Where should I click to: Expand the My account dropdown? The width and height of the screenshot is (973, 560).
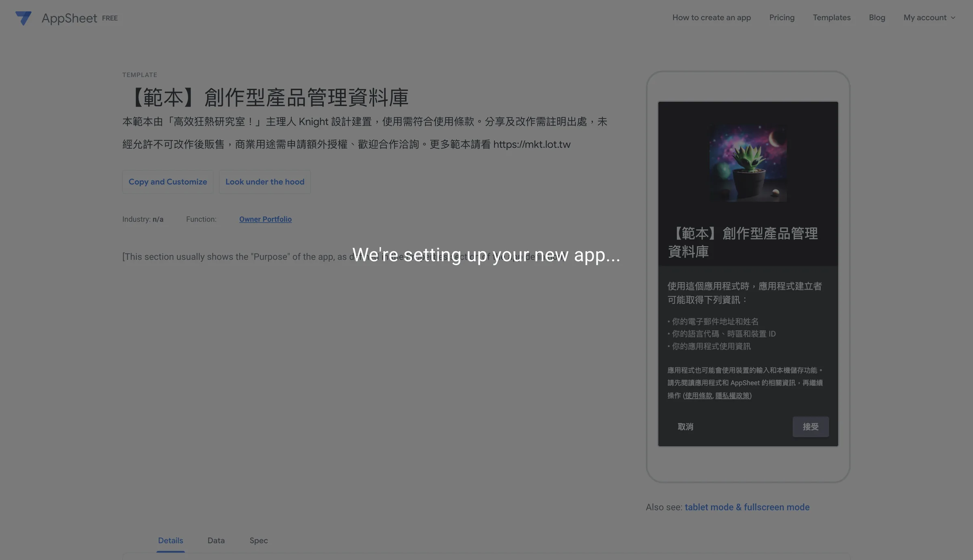point(929,18)
